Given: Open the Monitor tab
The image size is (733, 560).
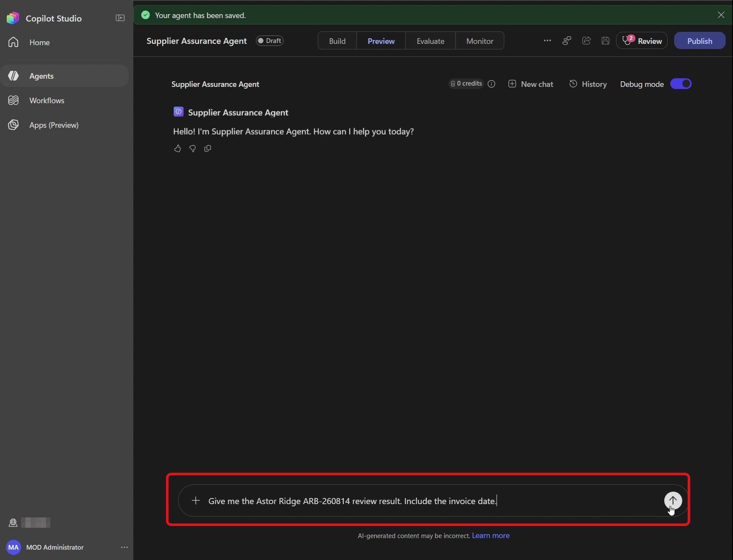Looking at the screenshot, I should tap(480, 41).
